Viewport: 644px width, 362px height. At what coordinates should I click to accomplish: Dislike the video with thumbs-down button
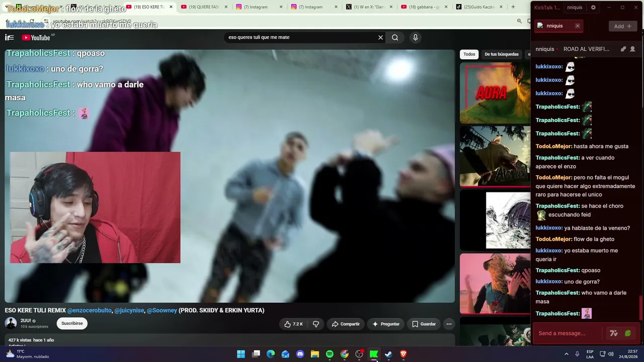pos(316,324)
